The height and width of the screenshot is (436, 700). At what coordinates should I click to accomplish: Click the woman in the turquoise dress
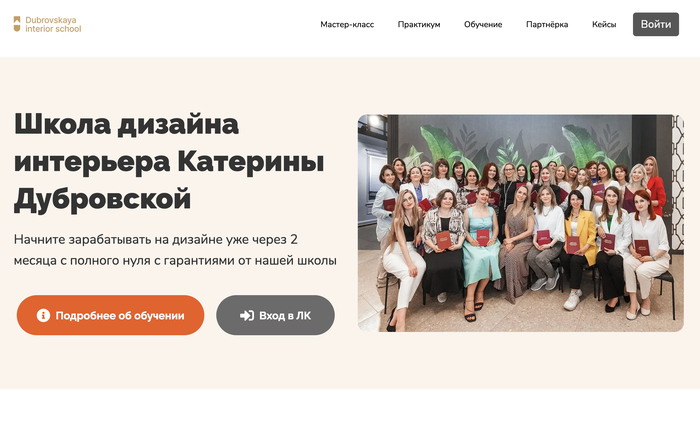pyautogui.click(x=481, y=250)
